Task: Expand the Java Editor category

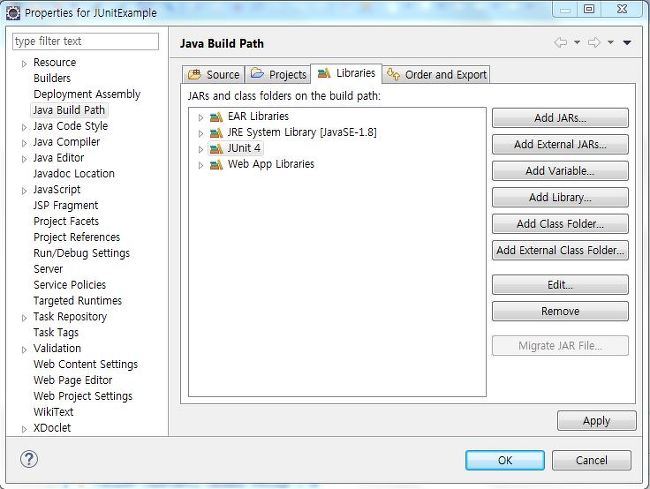Action: point(24,159)
